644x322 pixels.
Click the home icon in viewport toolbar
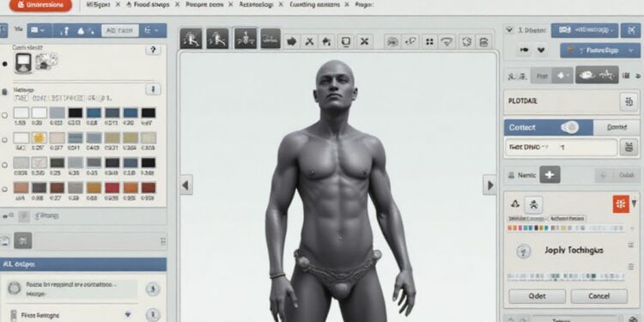(x=327, y=41)
